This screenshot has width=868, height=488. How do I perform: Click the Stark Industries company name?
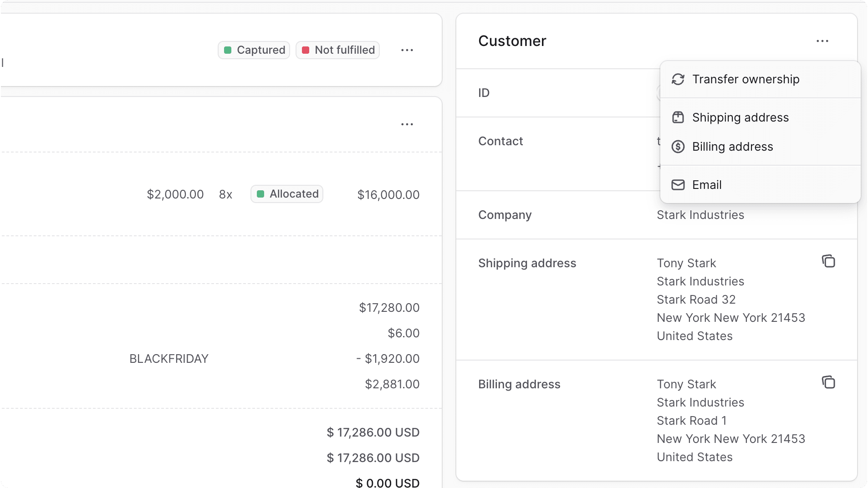(x=700, y=215)
